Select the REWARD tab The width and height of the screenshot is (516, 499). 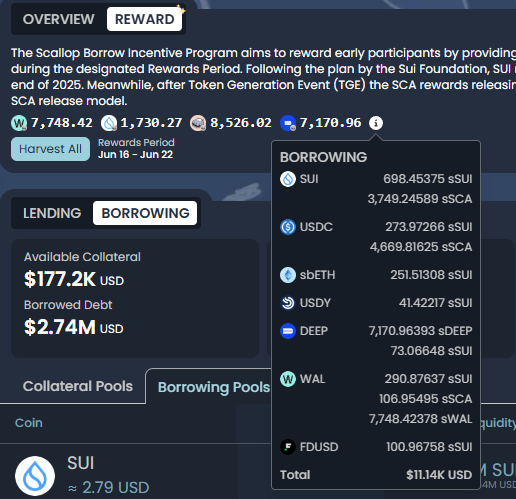pos(144,19)
